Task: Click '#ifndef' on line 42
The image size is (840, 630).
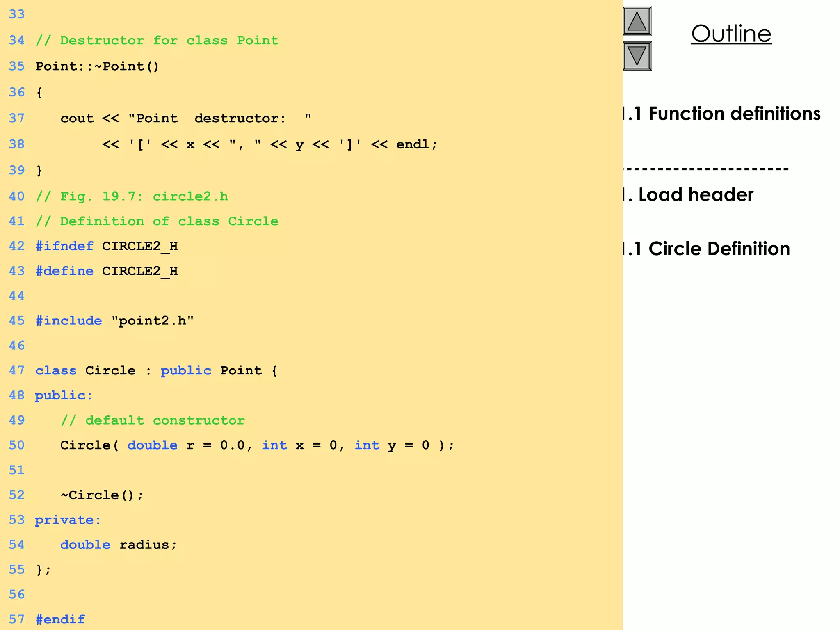Action: (64, 246)
